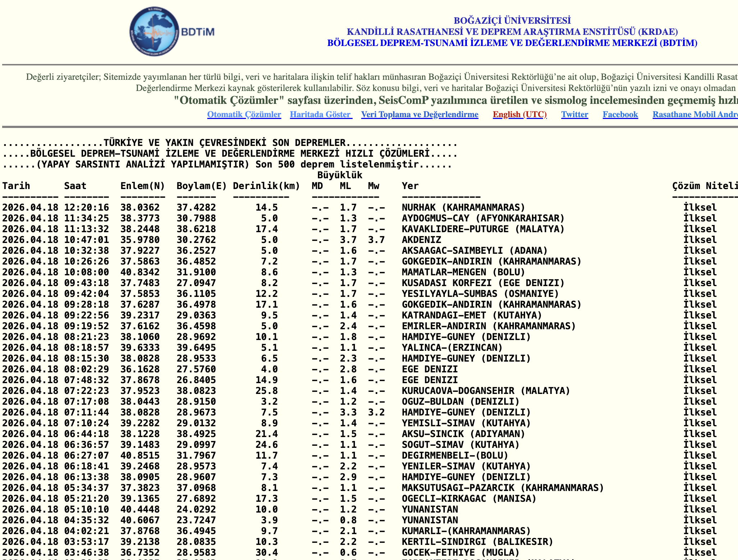Switch to English (UTC) version

point(519,114)
